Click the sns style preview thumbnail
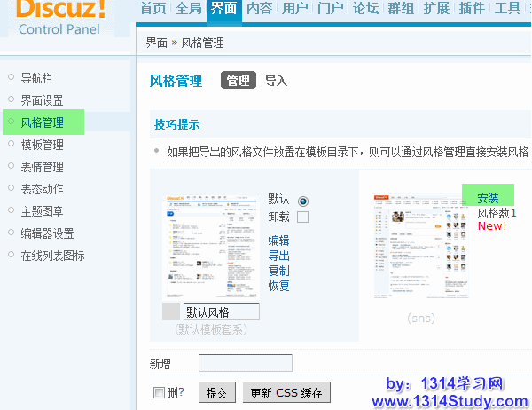The image size is (532, 410). 421,246
